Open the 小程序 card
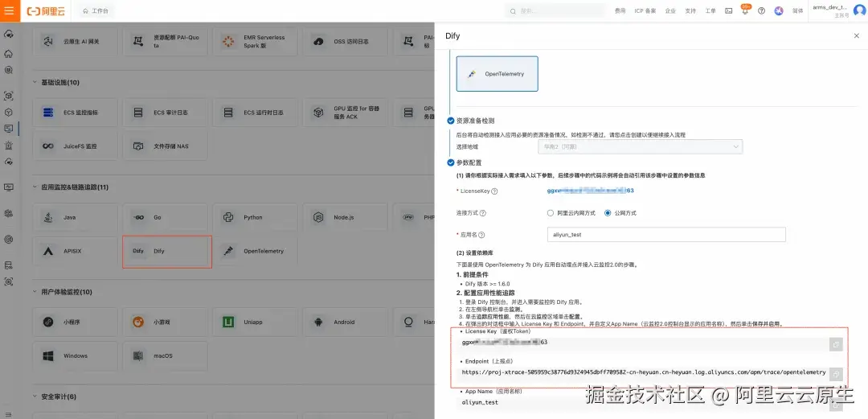This screenshot has width=868, height=419. [76, 322]
